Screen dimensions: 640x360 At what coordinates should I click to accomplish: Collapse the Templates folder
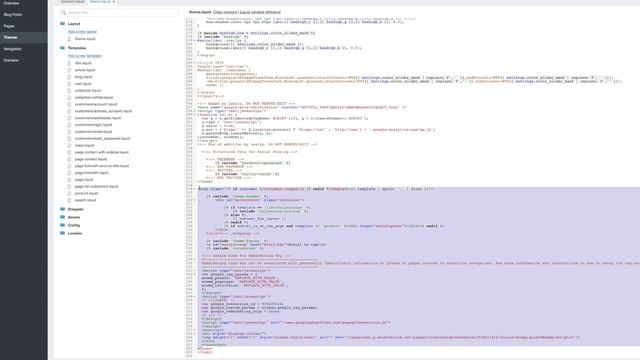[77, 48]
